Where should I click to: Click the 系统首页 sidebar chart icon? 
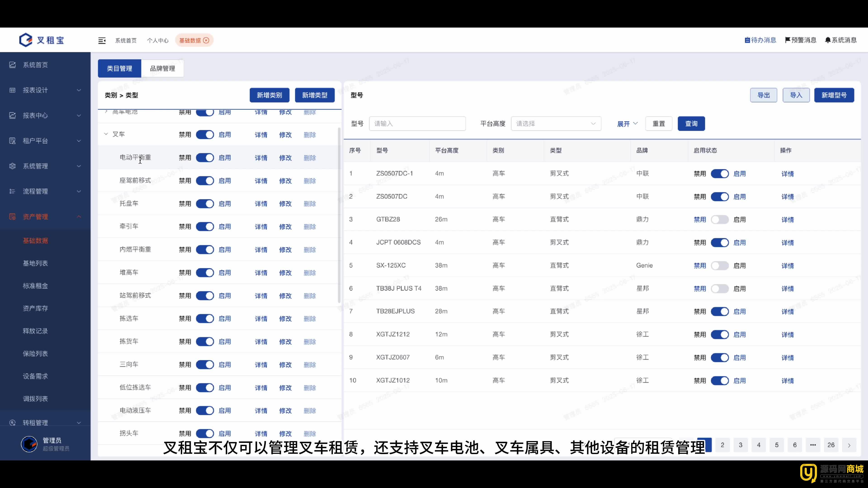12,65
